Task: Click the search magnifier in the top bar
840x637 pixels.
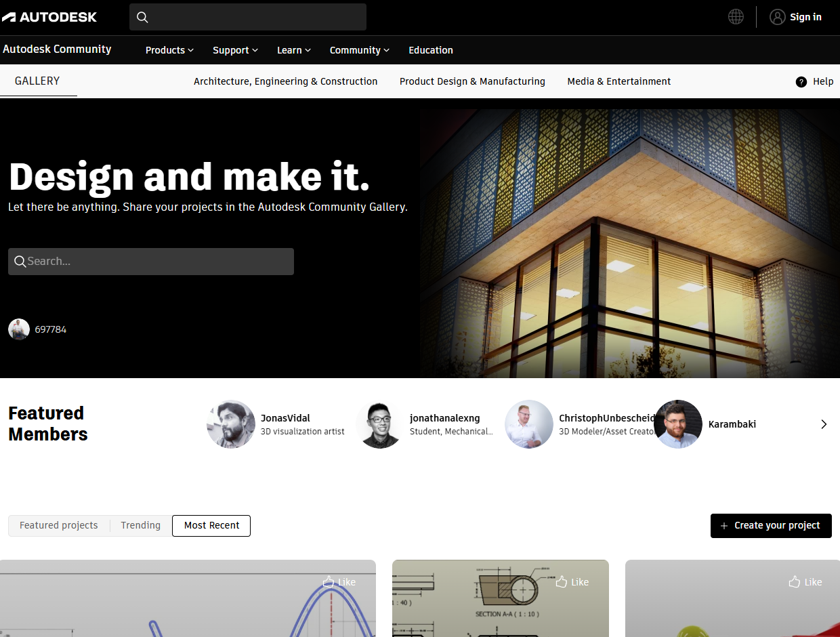Action: pyautogui.click(x=142, y=17)
